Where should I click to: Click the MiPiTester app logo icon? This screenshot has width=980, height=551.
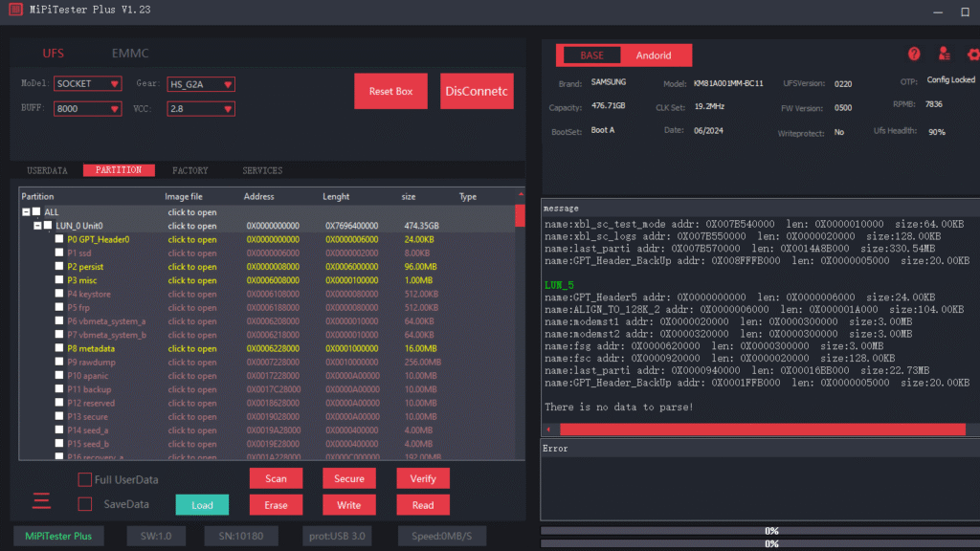tap(15, 10)
